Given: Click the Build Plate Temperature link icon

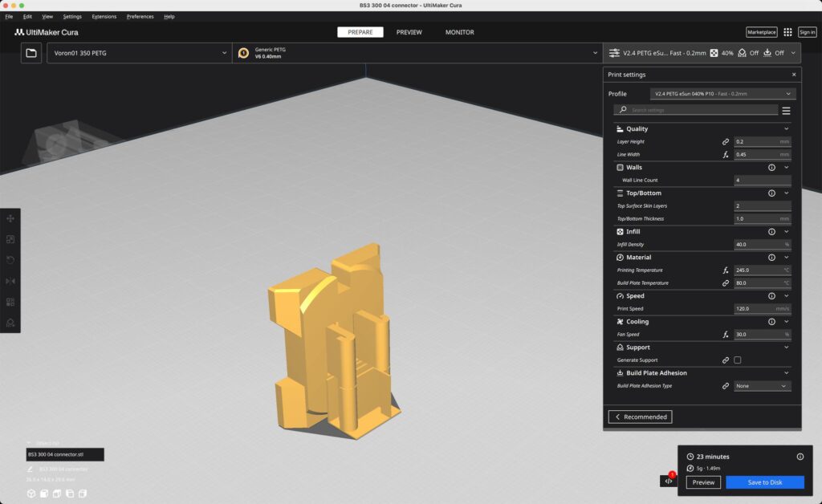Looking at the screenshot, I should pos(726,283).
